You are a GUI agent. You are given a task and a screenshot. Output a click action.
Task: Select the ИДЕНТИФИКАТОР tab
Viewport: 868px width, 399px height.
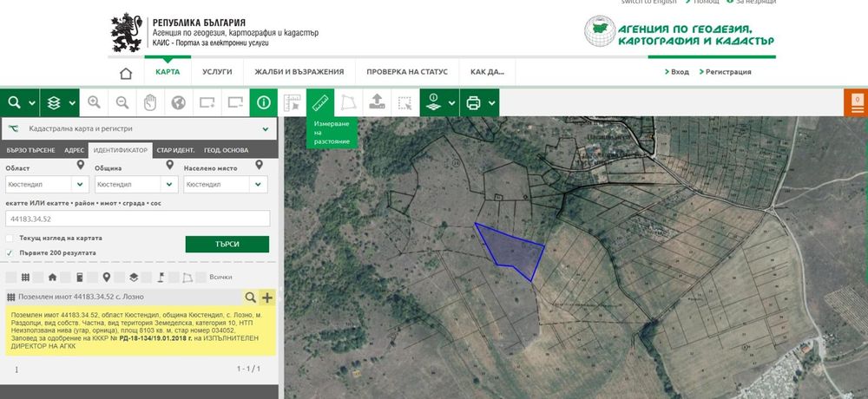click(x=120, y=150)
